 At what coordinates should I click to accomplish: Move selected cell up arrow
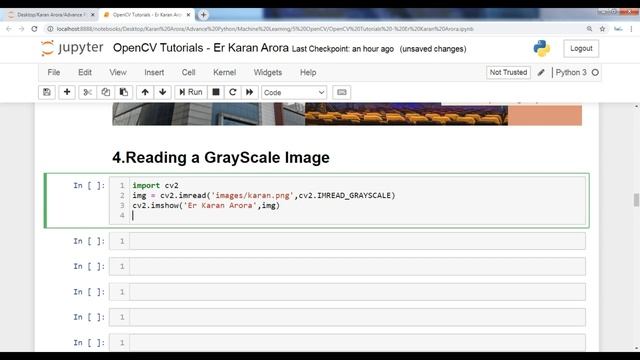(x=145, y=92)
